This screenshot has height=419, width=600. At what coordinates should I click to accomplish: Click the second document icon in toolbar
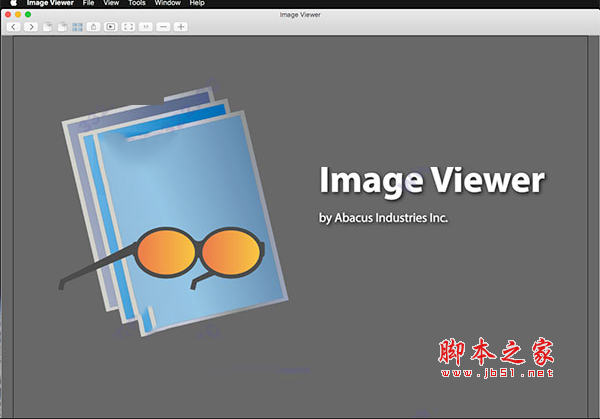point(62,27)
